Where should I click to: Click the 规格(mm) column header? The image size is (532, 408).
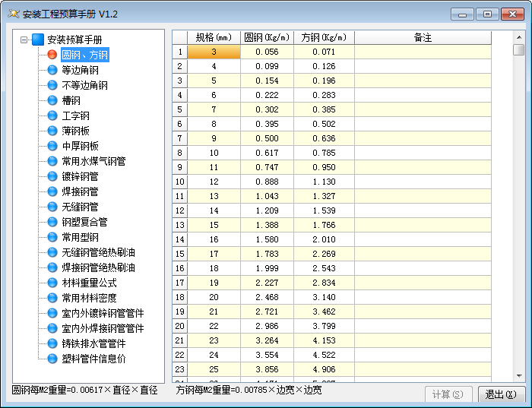point(214,37)
